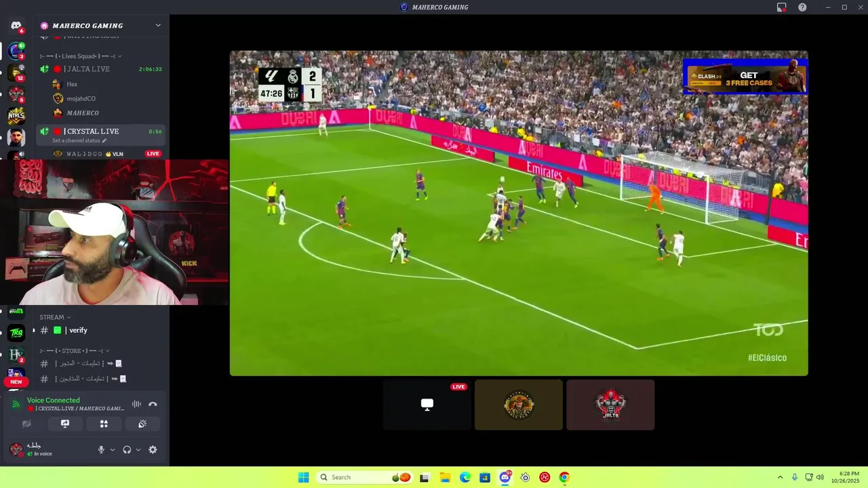The height and width of the screenshot is (488, 868).
Task: Click the Clash Get 3 Free Cases banner
Action: 745,77
